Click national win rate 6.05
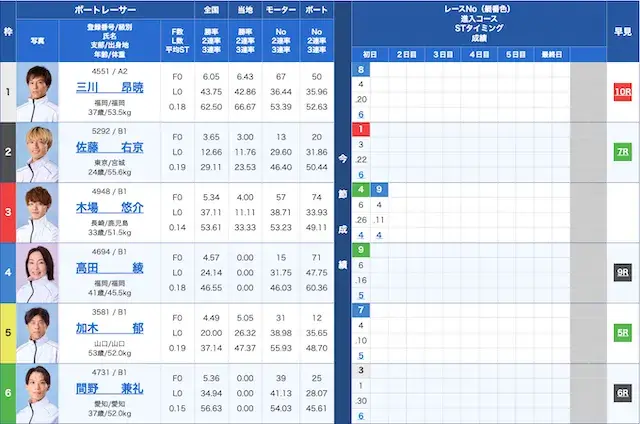Screen dimensions: 640x424 click(x=211, y=77)
